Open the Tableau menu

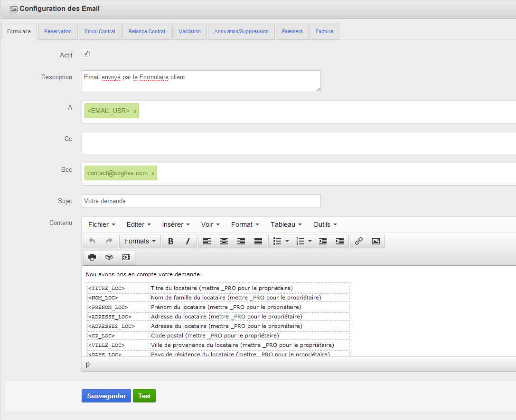[286, 224]
